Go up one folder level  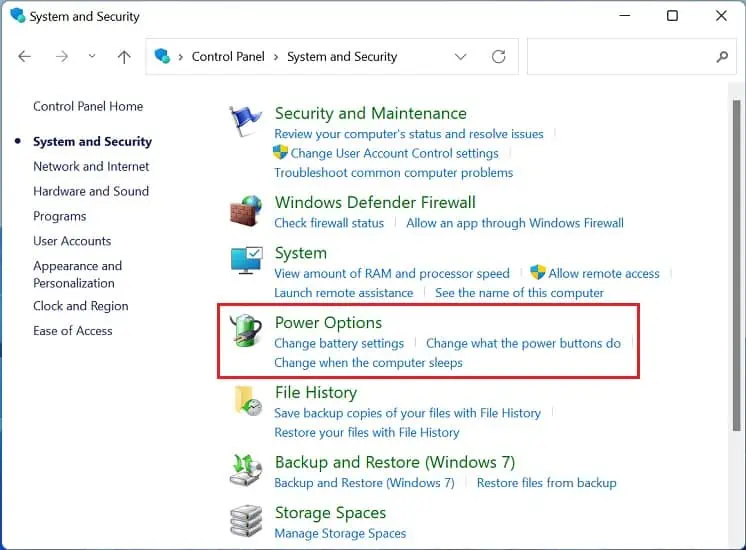pyautogui.click(x=124, y=57)
